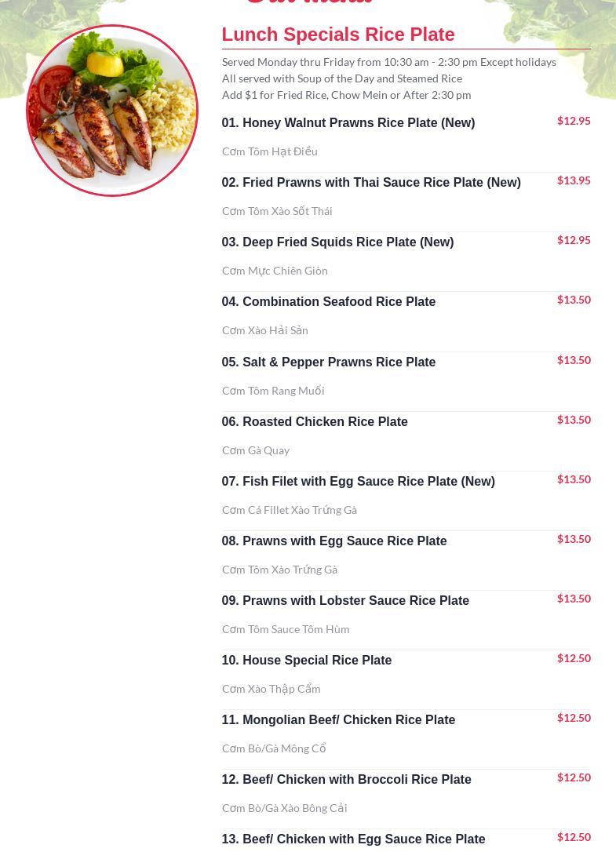
Task: Click the grilled squid dish photo
Action: click(112, 111)
